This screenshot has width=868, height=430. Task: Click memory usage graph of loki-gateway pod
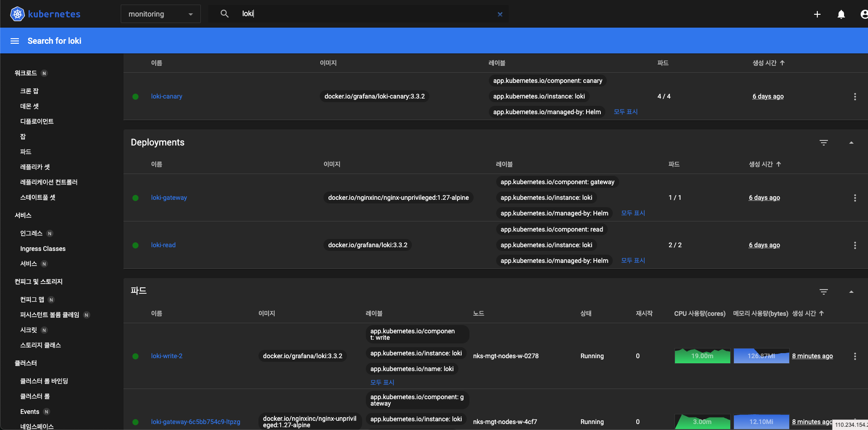tap(761, 422)
